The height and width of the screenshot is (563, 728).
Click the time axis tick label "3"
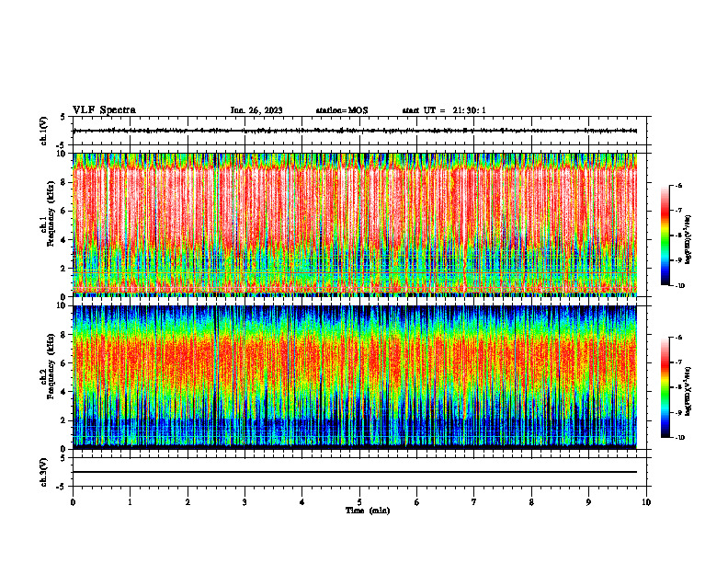click(x=245, y=502)
